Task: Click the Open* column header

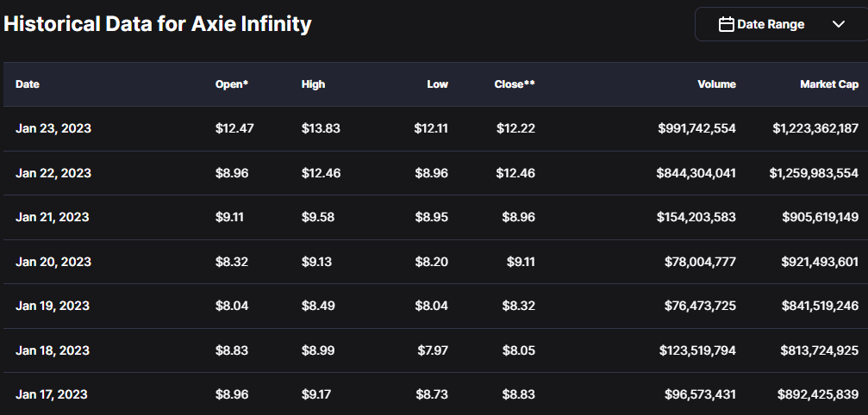Action: (232, 84)
